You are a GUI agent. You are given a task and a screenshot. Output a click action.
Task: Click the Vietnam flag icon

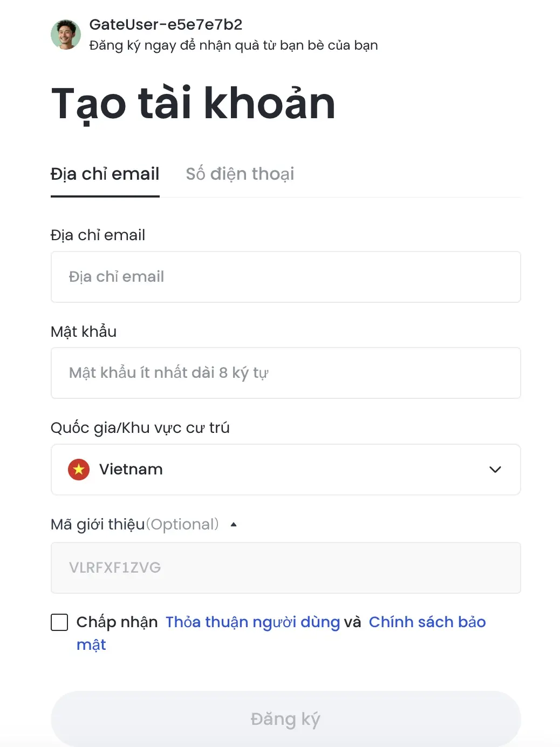(79, 470)
